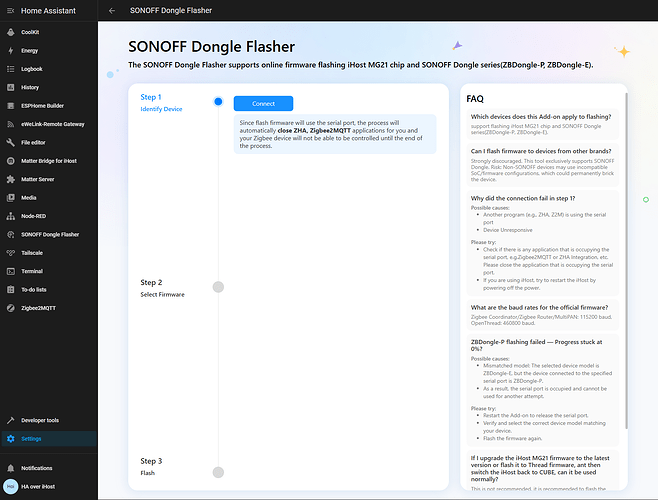Click the Home Assistant title

pos(48,10)
